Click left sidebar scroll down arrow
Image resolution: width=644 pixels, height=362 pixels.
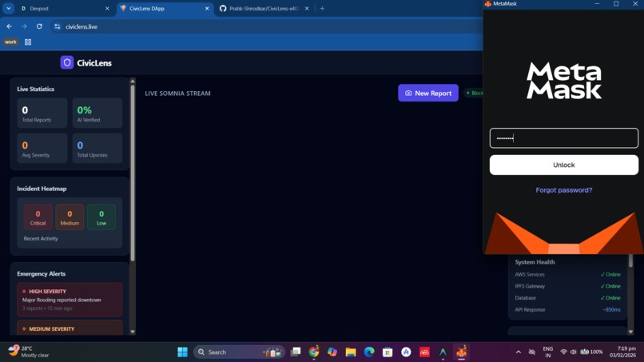point(133,332)
